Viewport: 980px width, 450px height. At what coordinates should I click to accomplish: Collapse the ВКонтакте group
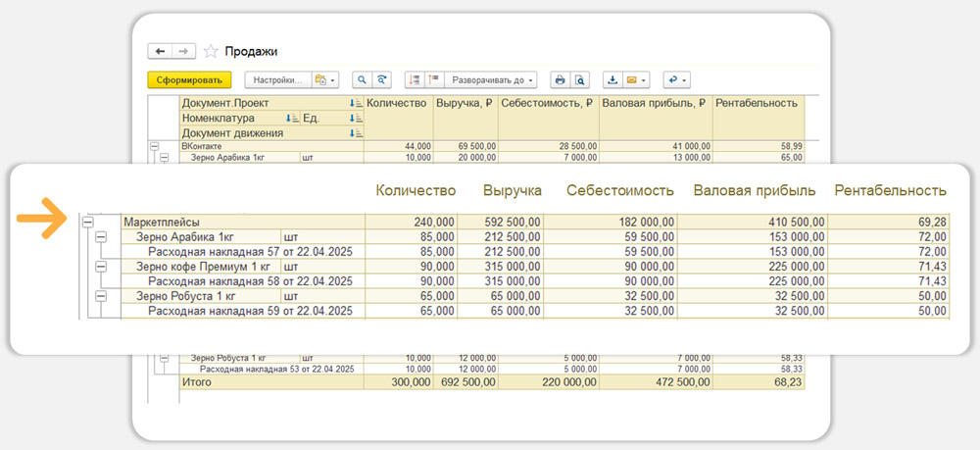154,146
